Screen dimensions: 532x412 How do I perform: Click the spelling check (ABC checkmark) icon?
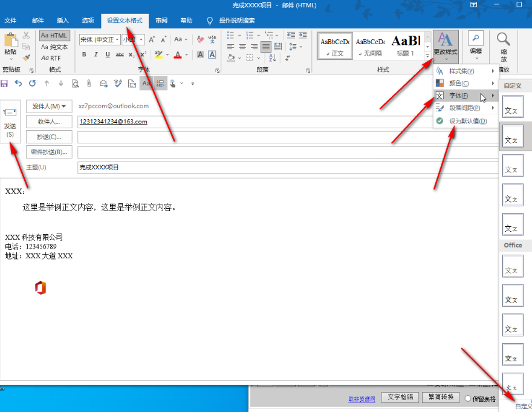(118, 83)
